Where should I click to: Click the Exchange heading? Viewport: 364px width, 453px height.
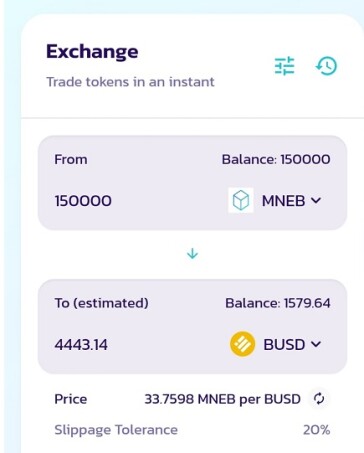point(92,52)
